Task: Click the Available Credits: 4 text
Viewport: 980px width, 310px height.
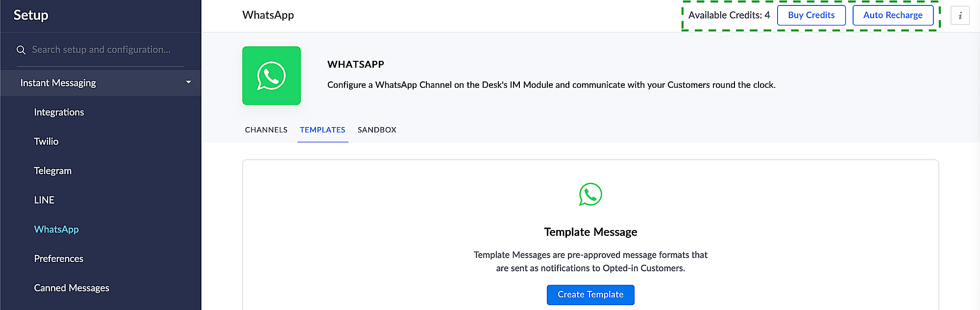Action: point(729,15)
